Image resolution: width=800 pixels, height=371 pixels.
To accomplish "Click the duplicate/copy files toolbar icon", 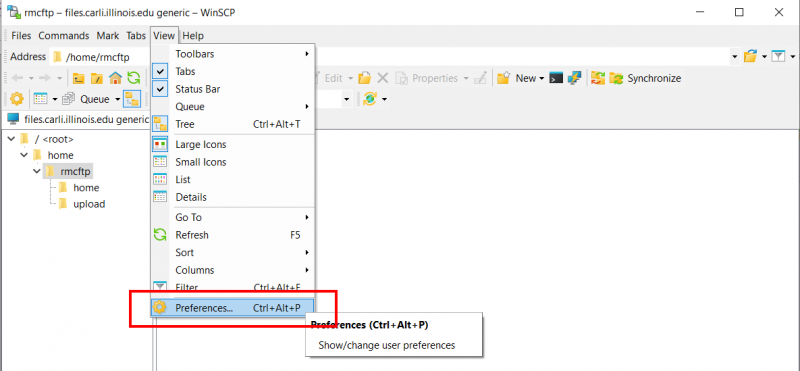I will pyautogui.click(x=67, y=99).
